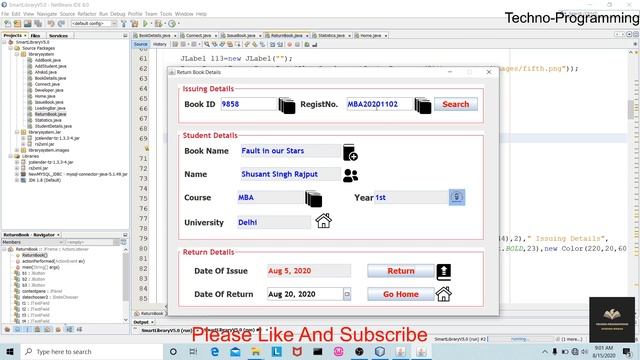Select AddBook.java in Projects tree
Image resolution: width=640 pixels, height=360 pixels.
click(48, 60)
